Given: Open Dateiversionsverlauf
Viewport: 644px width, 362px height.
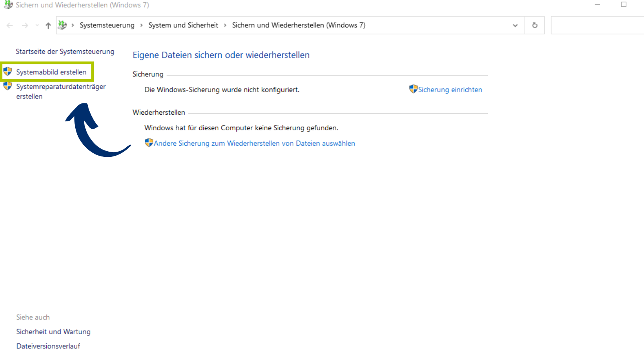Looking at the screenshot, I should coord(48,346).
